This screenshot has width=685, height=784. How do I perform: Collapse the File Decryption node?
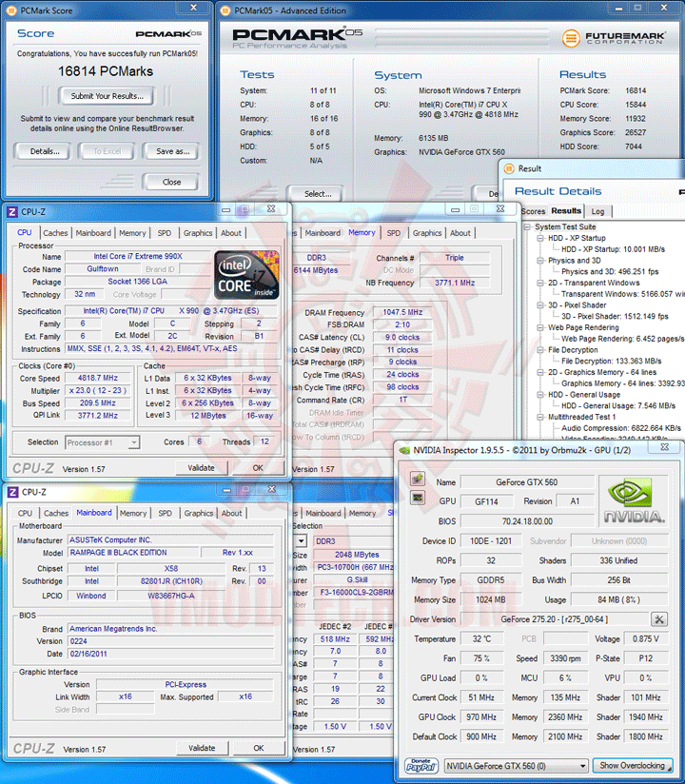[x=540, y=350]
